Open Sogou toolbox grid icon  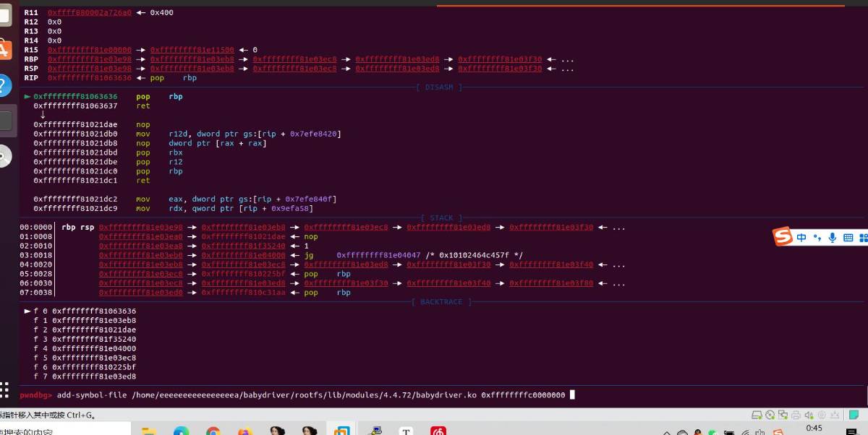point(863,238)
